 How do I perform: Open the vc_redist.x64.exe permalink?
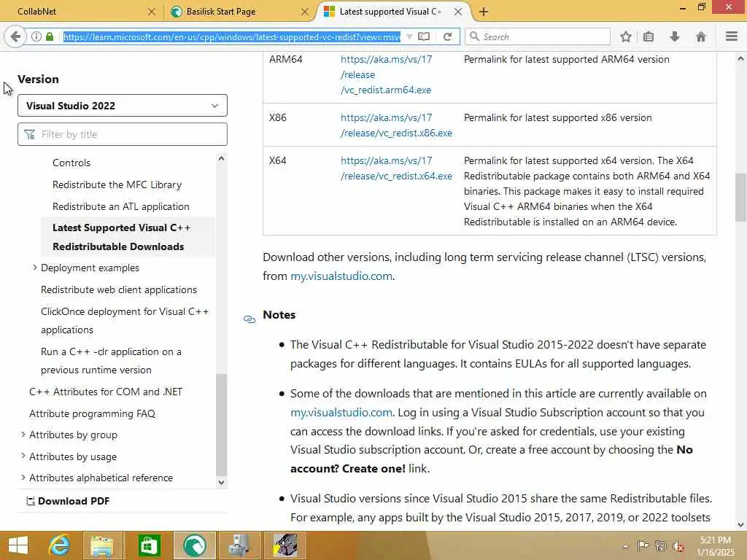click(396, 168)
